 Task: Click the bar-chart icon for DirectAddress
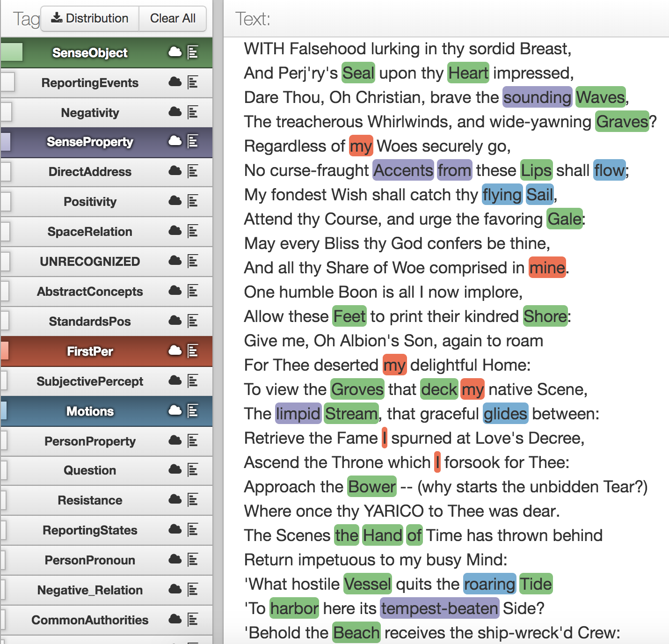point(193,171)
